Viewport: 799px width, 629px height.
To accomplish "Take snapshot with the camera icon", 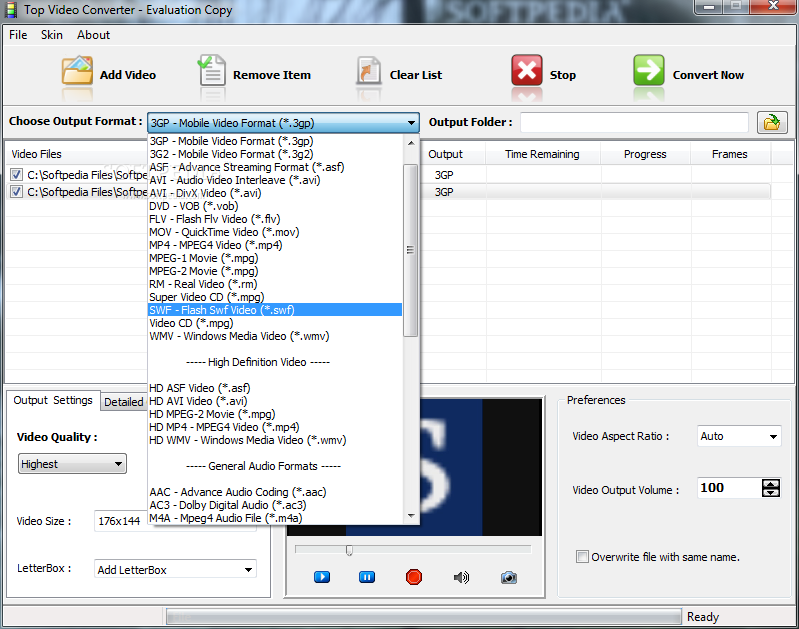I will [x=509, y=578].
